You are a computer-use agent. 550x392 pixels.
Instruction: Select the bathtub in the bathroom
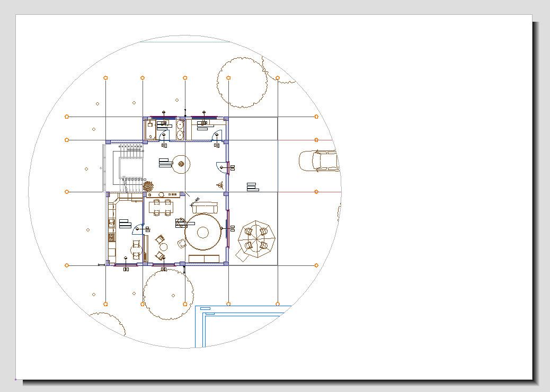[150, 129]
